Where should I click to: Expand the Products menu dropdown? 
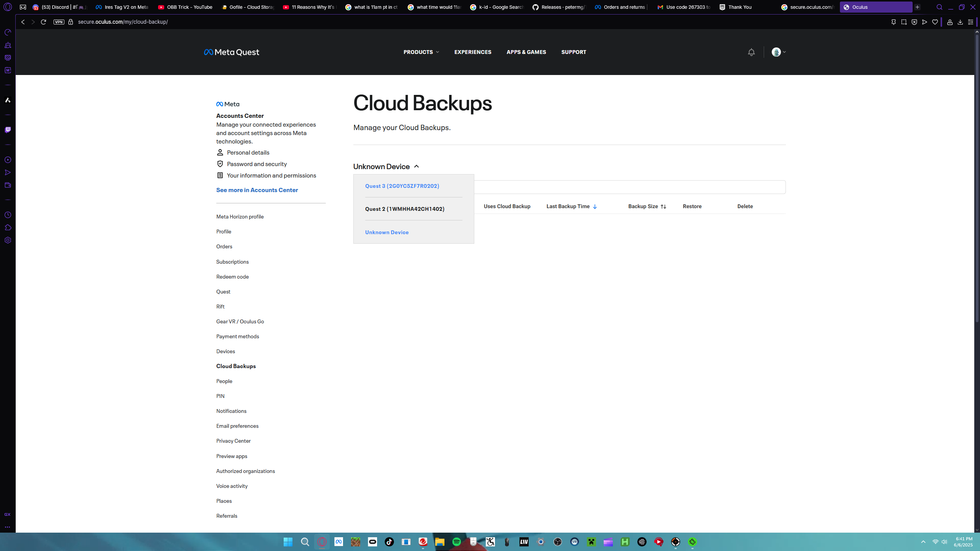[421, 52]
